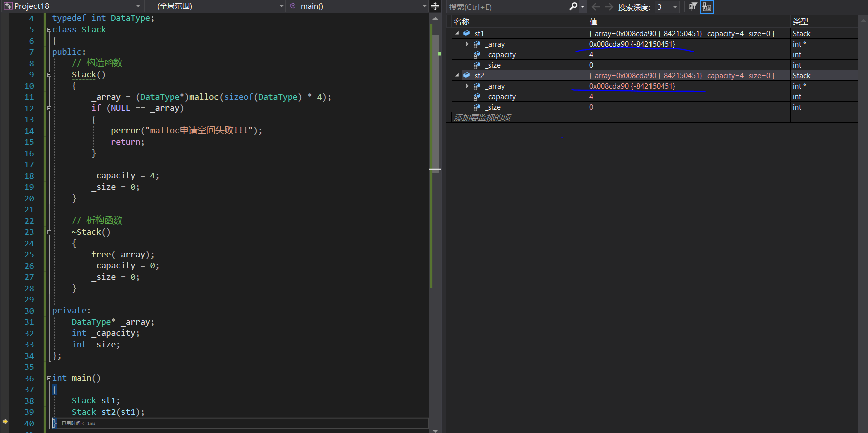Click the yellow current-statement arrow at line 40
The width and height of the screenshot is (868, 433).
(5, 422)
